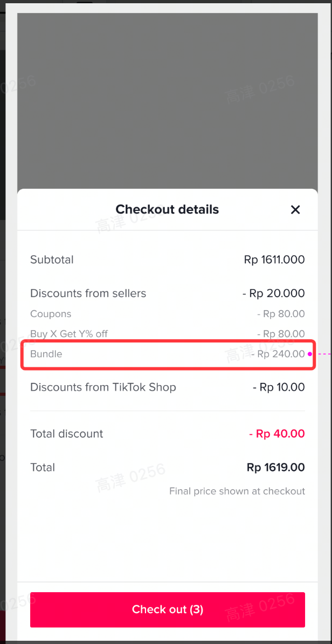
Task: Tap the Final price shown at checkout note
Action: point(237,491)
